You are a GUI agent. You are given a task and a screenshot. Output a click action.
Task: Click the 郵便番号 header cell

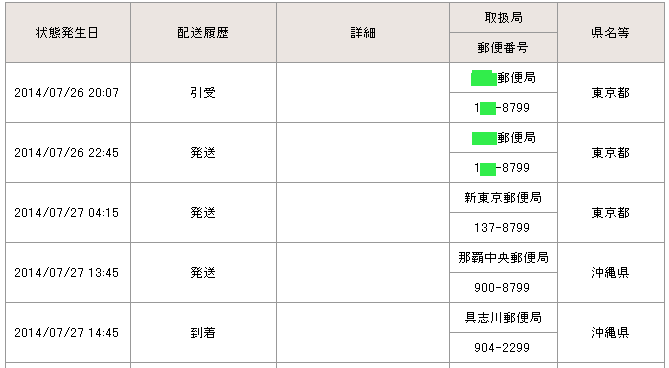tap(503, 48)
